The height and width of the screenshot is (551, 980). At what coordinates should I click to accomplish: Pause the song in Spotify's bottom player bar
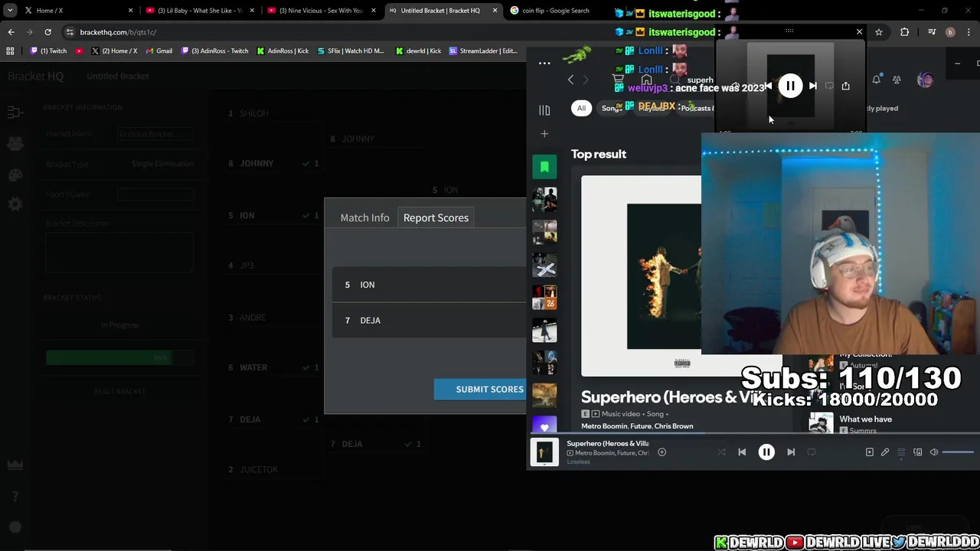point(766,452)
